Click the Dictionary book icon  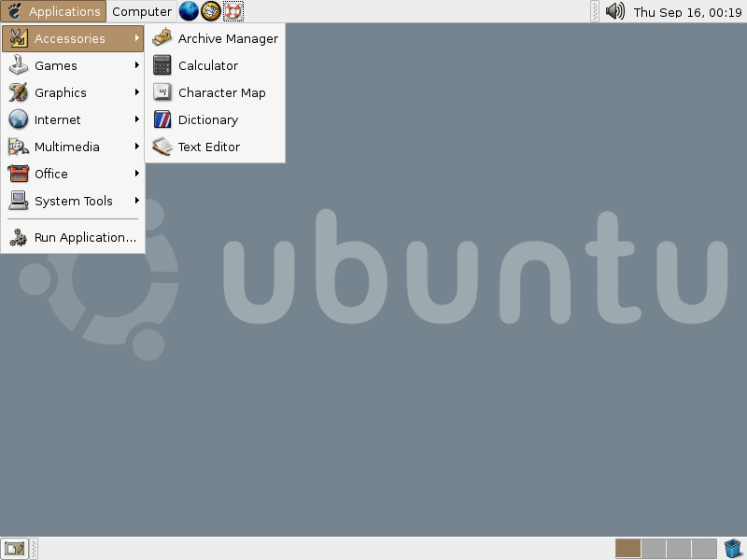(162, 119)
